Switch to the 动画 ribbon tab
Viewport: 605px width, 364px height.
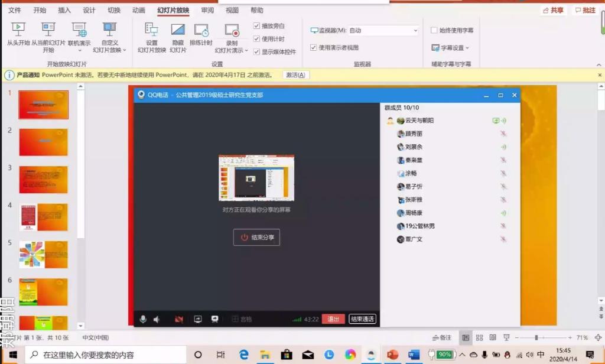(138, 11)
